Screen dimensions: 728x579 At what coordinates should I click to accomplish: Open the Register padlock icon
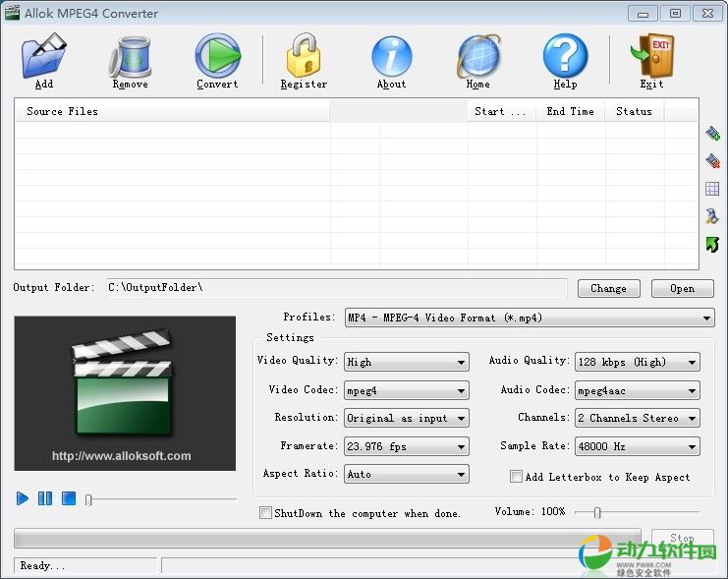304,58
